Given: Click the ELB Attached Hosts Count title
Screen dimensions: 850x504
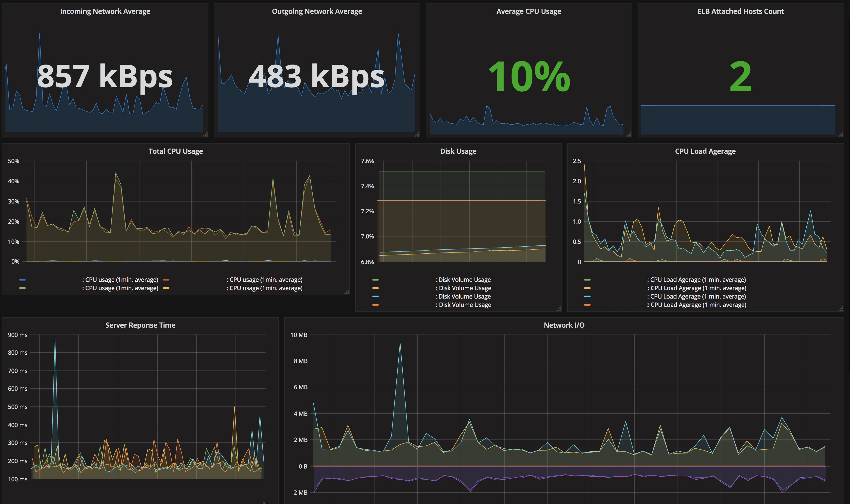Looking at the screenshot, I should (x=741, y=11).
